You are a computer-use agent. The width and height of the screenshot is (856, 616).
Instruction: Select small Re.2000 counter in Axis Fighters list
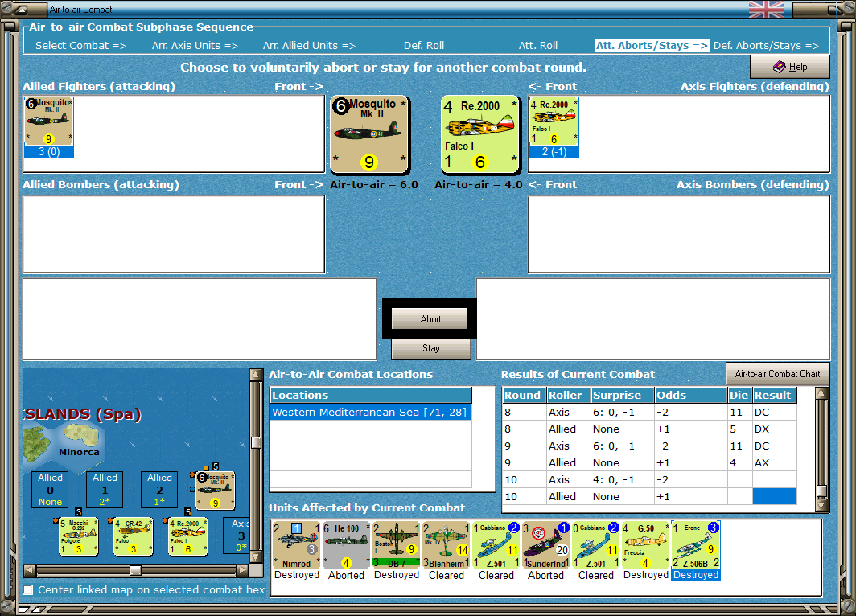[554, 121]
